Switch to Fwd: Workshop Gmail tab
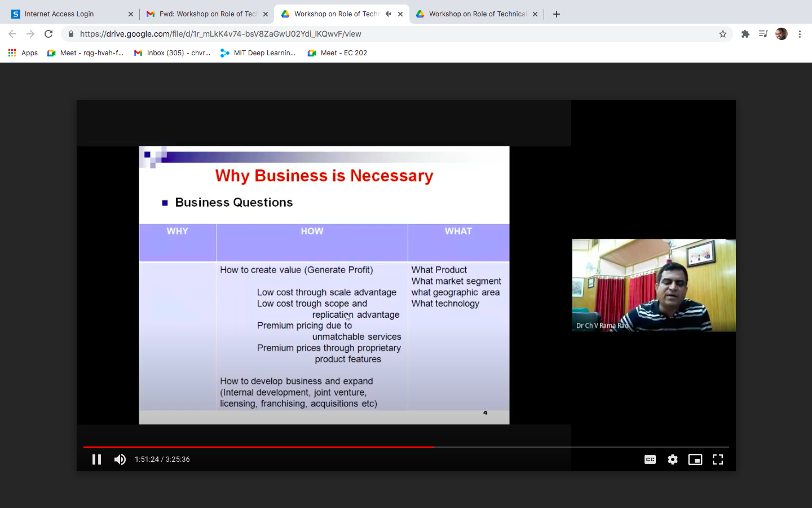 (x=202, y=14)
